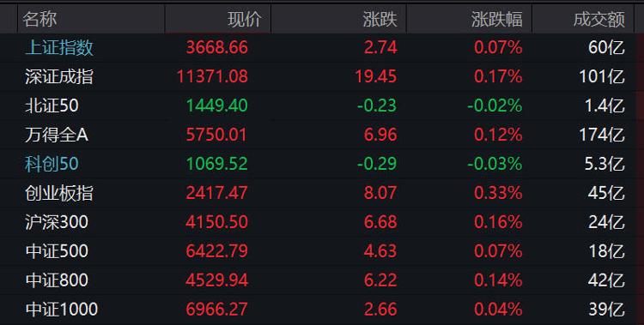
Task: Select the 中证800 index name
Action: pos(57,280)
